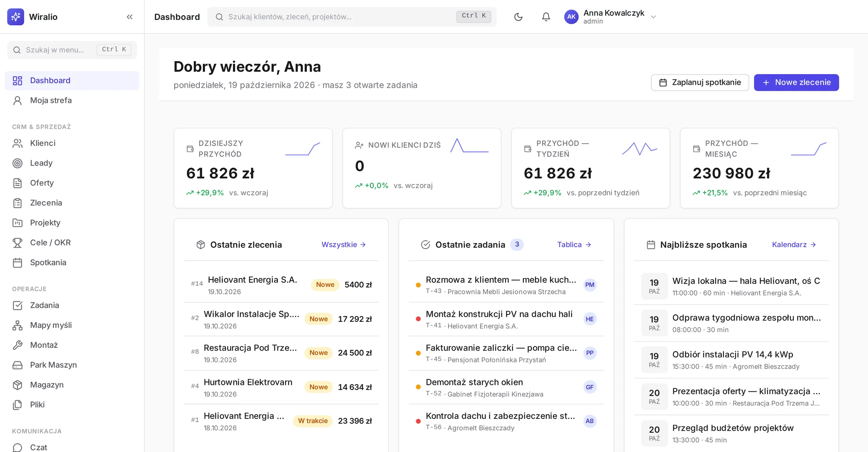Viewport: 868px width, 452px height.
Task: Toggle dark mode moon icon
Action: (518, 17)
